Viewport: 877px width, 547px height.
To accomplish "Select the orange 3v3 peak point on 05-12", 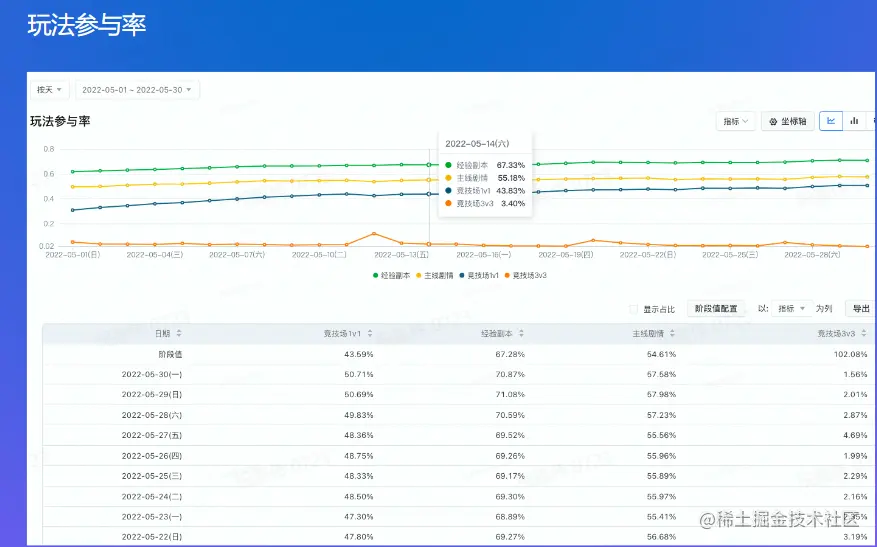I will pyautogui.click(x=374, y=233).
